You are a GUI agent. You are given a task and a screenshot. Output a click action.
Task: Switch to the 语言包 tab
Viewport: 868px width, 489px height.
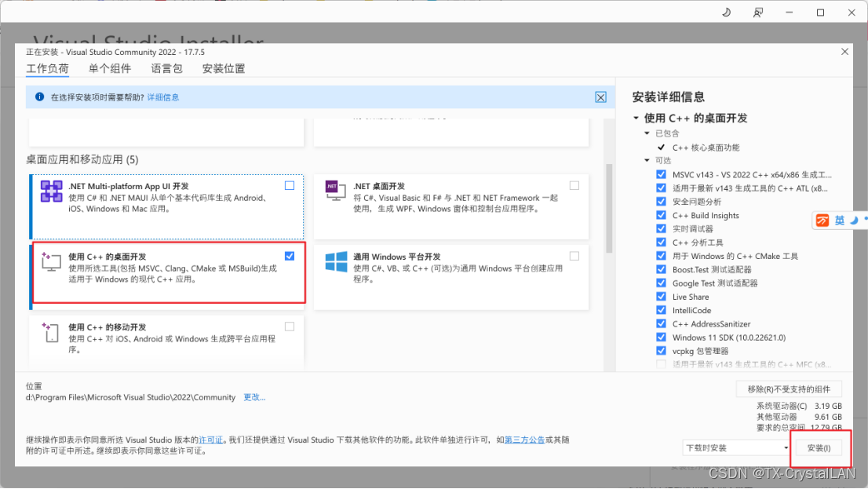coord(166,68)
